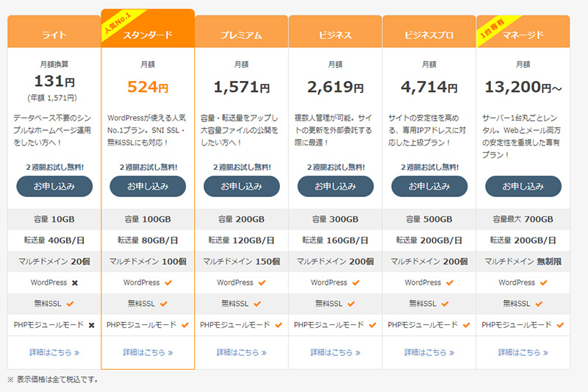588x392 pixels.
Task: Click WordPress check mark in マネージド column
Action: click(x=544, y=283)
